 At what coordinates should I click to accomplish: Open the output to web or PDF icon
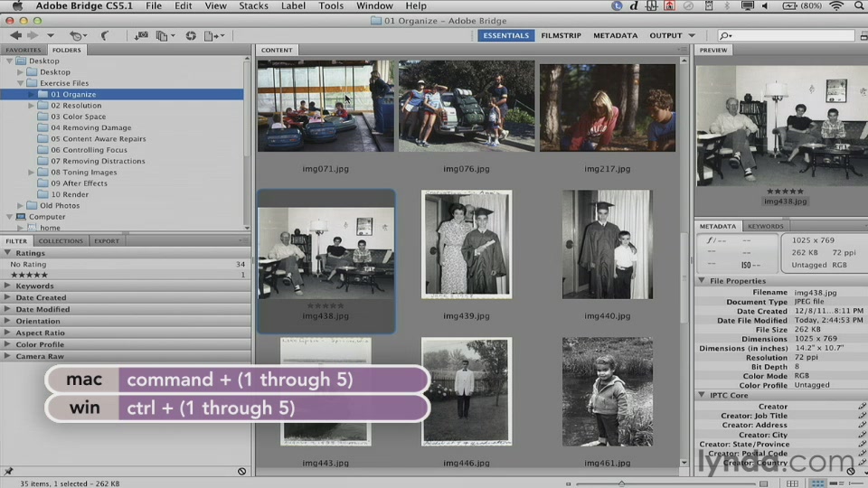point(213,35)
